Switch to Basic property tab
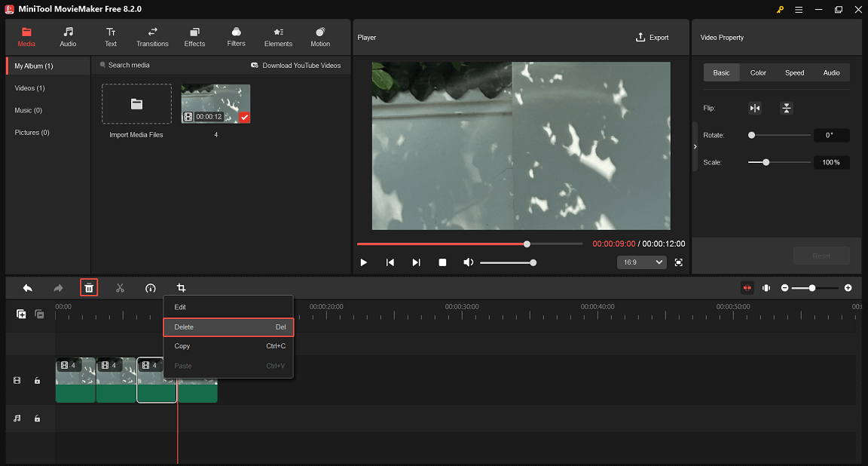The height and width of the screenshot is (466, 868). coord(721,72)
